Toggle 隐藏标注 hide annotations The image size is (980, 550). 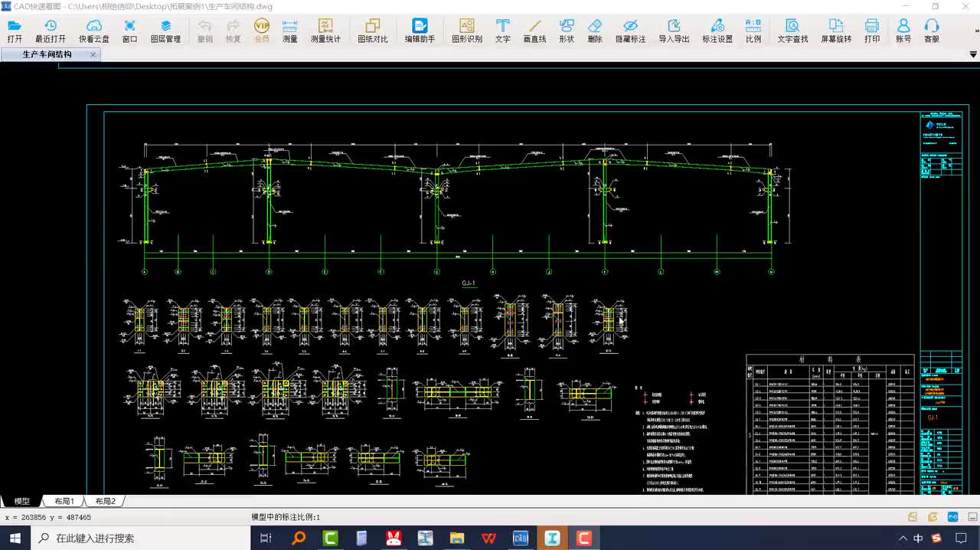630,31
